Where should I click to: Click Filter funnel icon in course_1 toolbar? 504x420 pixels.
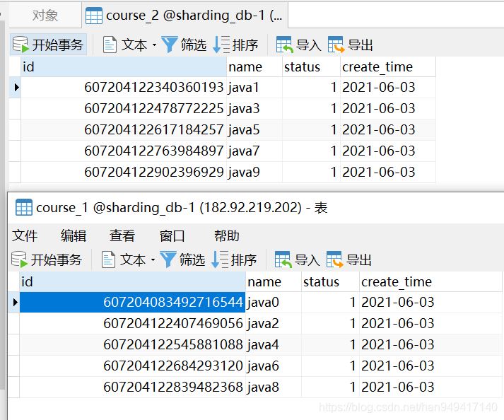(x=168, y=259)
